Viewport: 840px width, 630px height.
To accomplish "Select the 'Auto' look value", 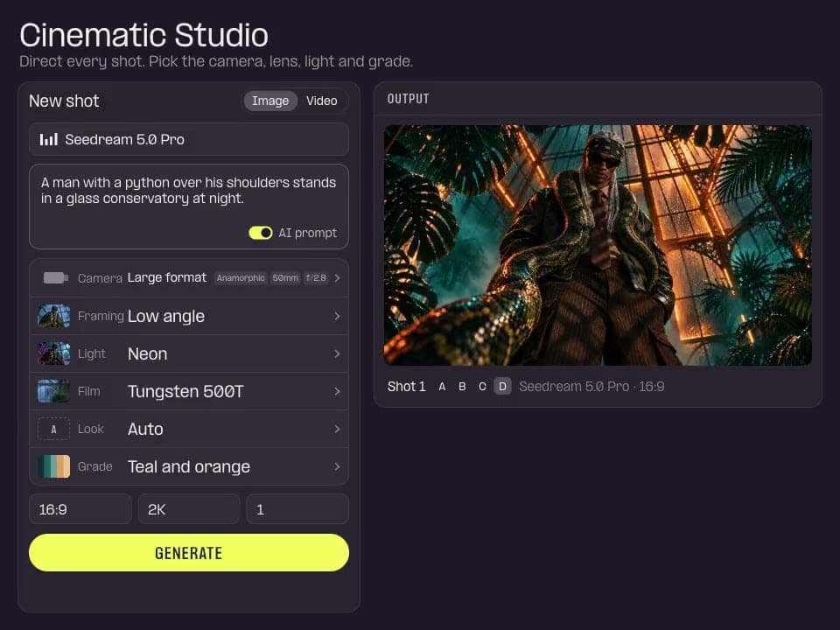I will click(145, 429).
